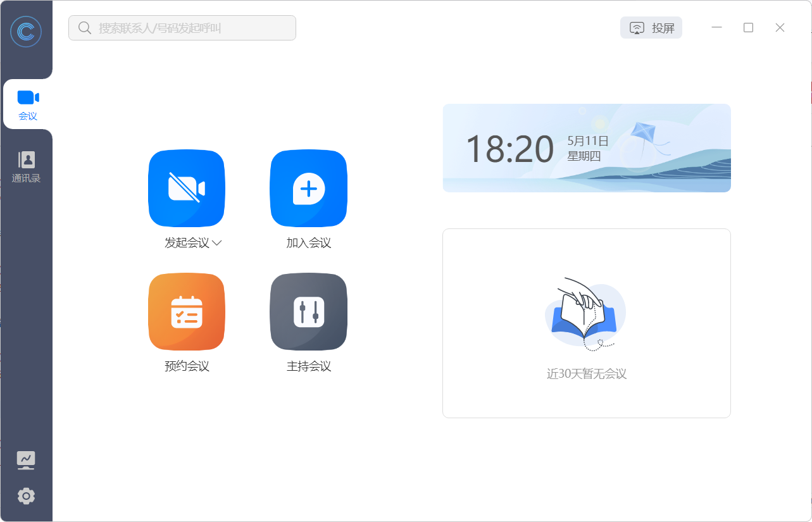812x522 pixels.
Task: Click the app logo at top left
Action: [26, 31]
